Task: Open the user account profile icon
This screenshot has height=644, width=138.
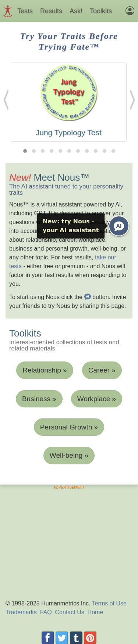Action: (x=130, y=11)
